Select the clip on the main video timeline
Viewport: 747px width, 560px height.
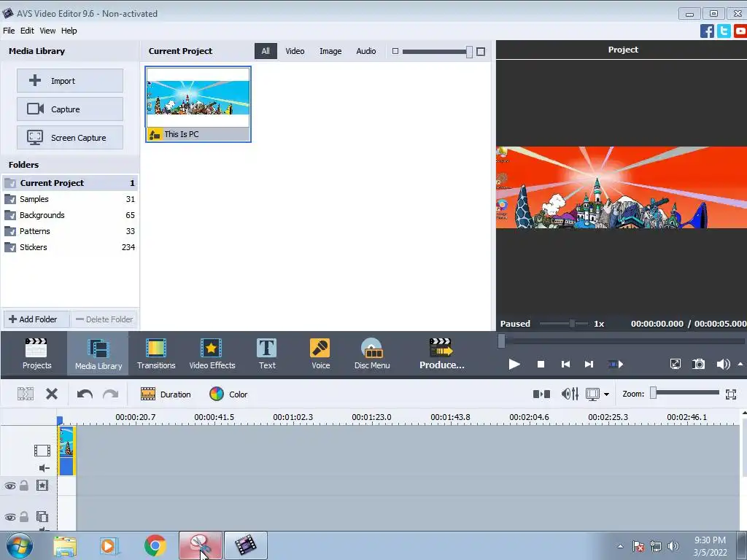pyautogui.click(x=66, y=451)
